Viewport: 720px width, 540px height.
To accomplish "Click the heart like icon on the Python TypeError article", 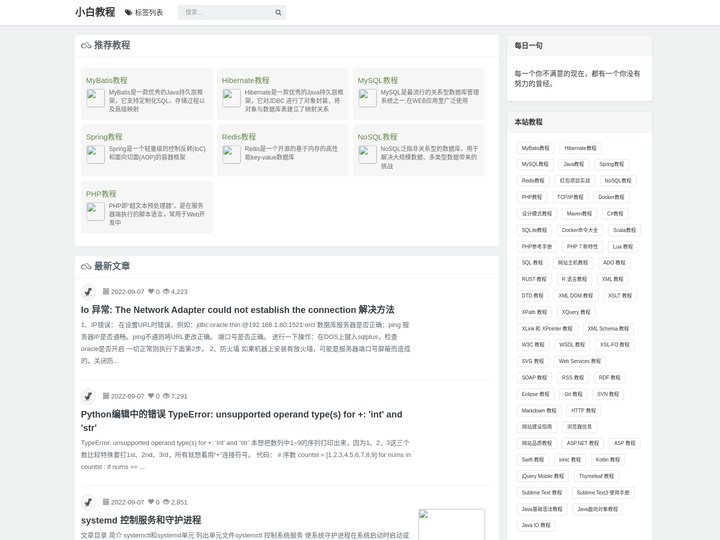I will [151, 396].
